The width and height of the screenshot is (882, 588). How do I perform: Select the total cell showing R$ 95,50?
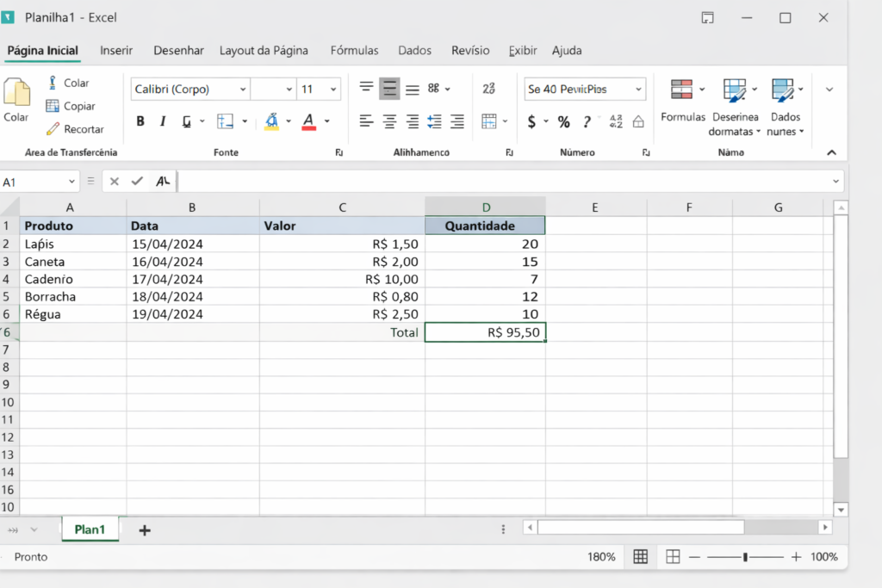485,332
